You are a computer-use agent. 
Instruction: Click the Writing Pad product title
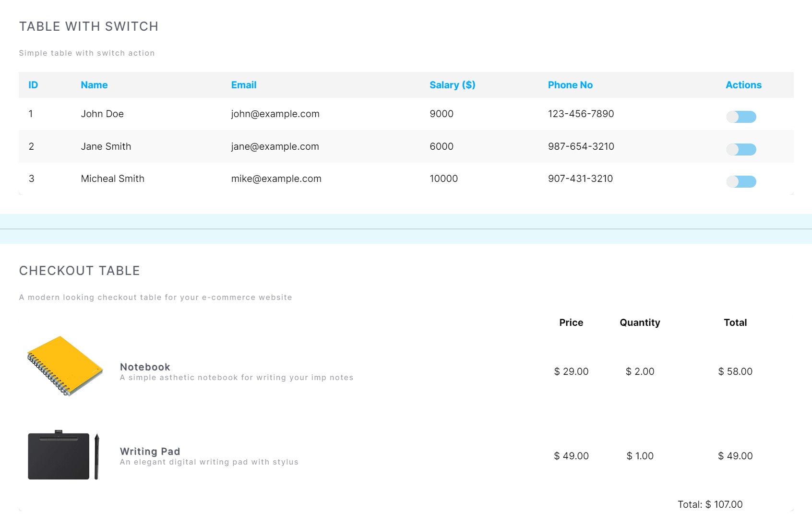[150, 452]
